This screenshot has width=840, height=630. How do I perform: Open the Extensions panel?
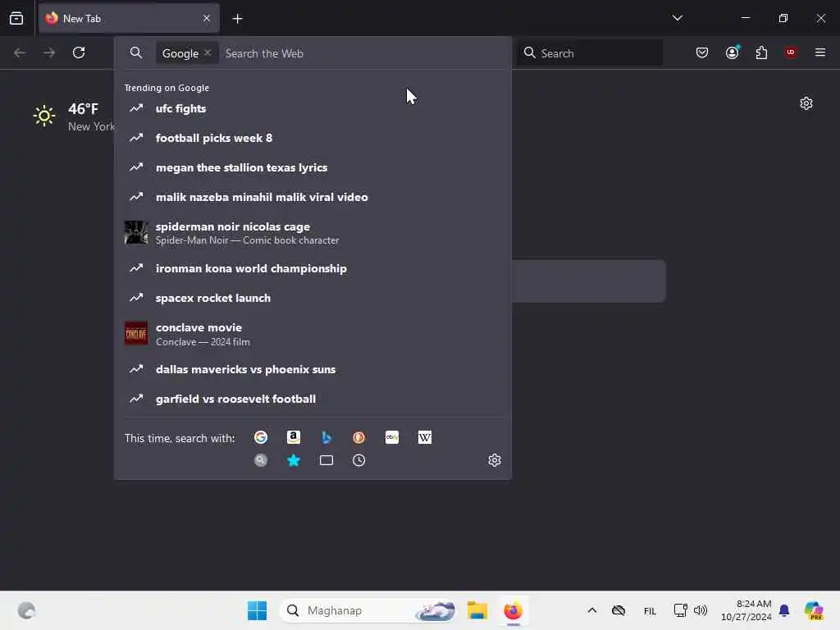tap(761, 52)
